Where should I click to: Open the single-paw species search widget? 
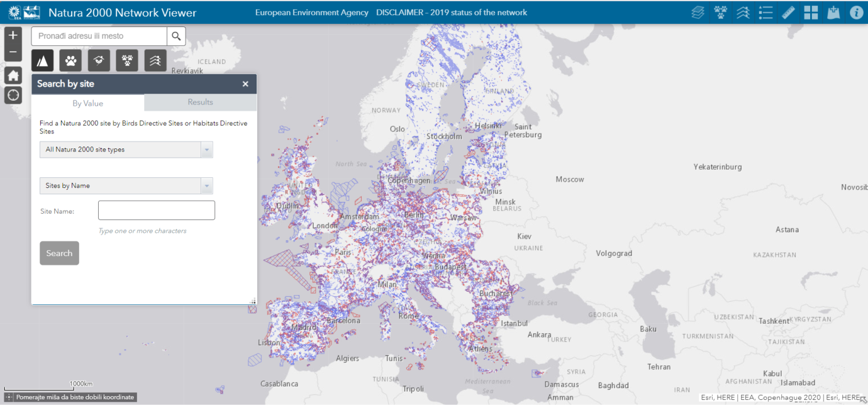[x=70, y=61]
